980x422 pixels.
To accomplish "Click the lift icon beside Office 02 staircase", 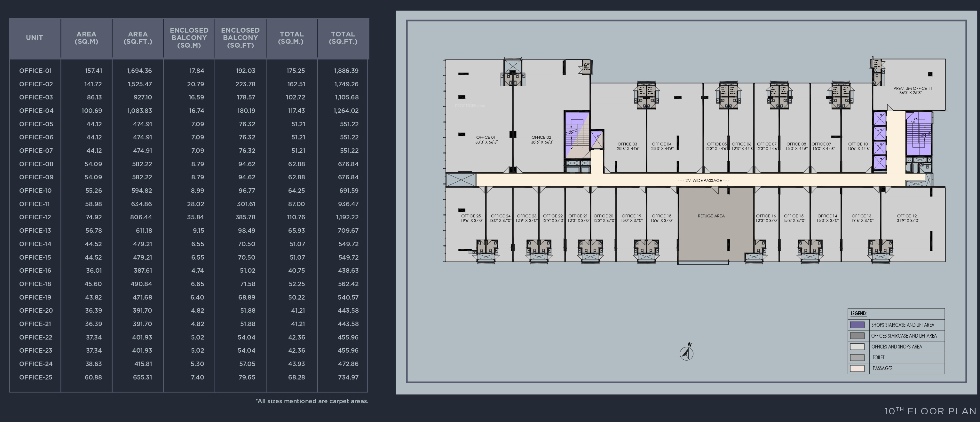I will pos(597,139).
